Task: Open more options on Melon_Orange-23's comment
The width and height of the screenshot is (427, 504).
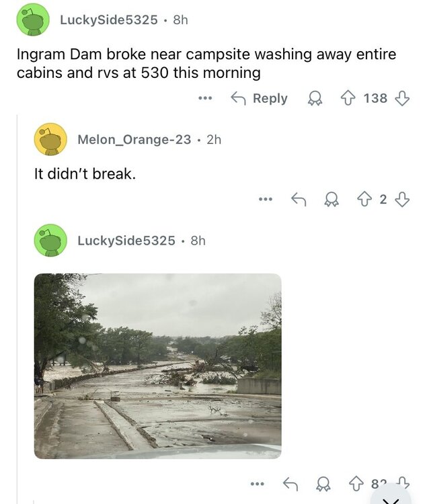Action: click(265, 199)
